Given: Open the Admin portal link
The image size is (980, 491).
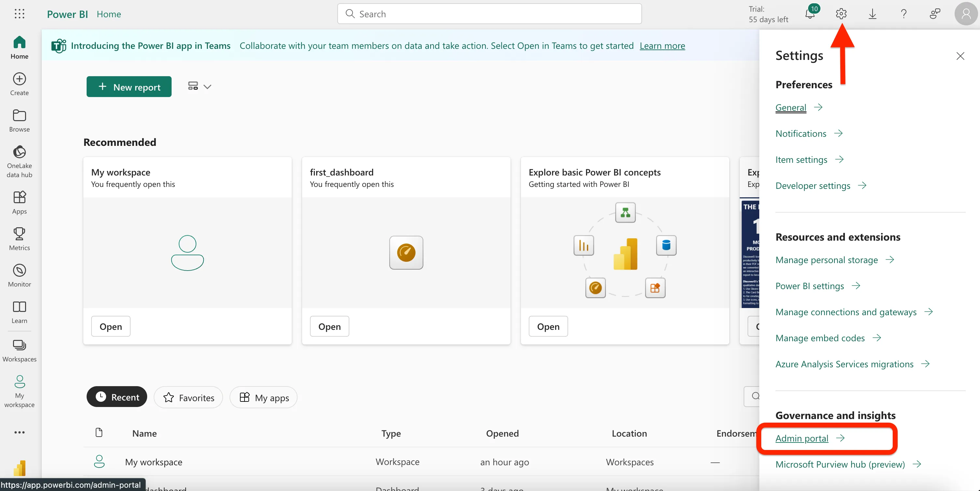Looking at the screenshot, I should point(802,438).
